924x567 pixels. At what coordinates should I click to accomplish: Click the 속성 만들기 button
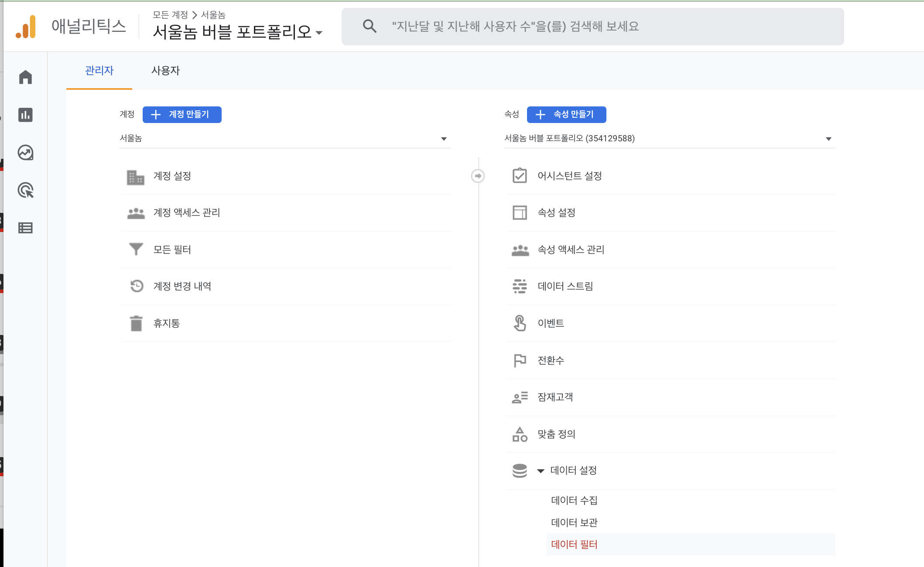point(566,115)
